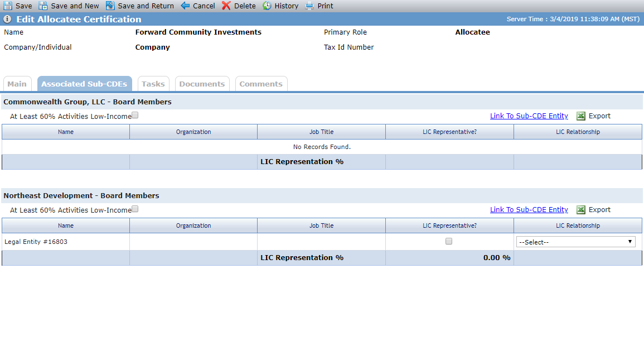
Task: Click the Cancel blue arrow icon
Action: pos(185,6)
